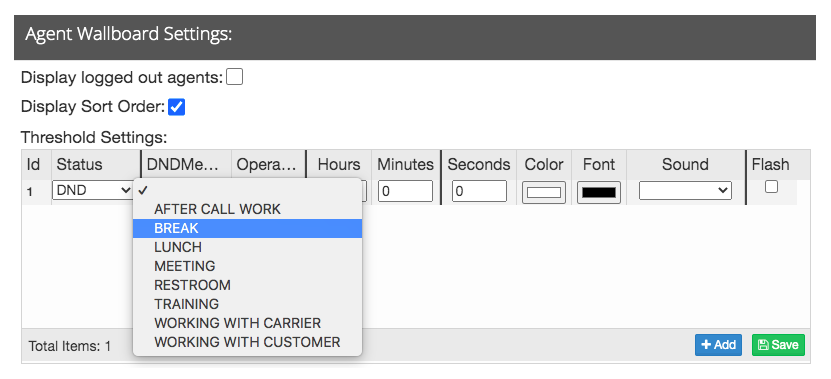Click the truncated Opera… column header

coord(268,164)
